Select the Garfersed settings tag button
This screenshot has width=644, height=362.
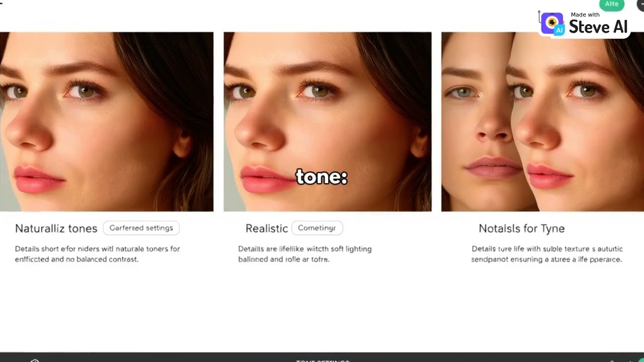pos(141,228)
